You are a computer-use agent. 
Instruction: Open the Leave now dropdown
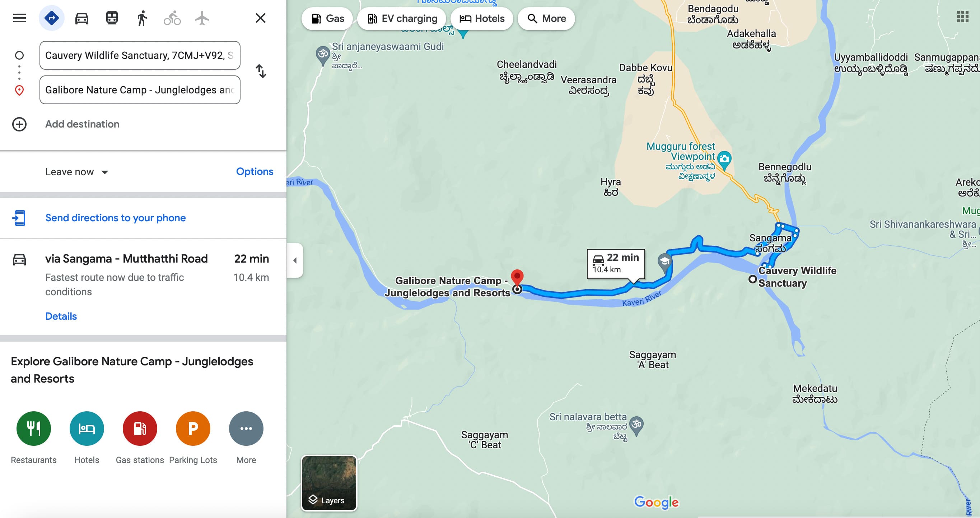pyautogui.click(x=77, y=172)
